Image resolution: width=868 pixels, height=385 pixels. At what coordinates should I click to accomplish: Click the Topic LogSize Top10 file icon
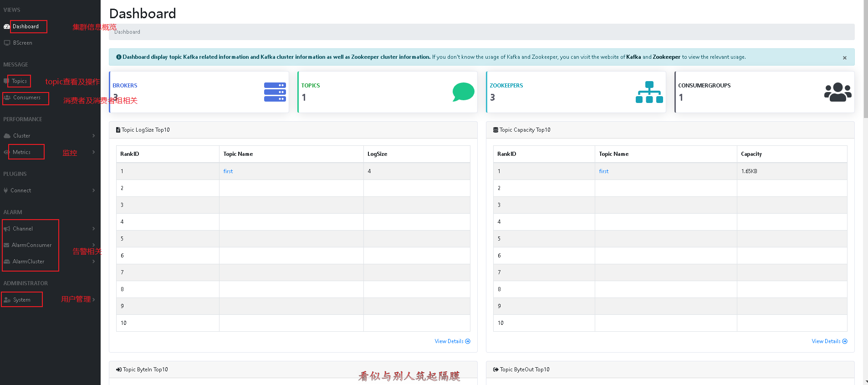[x=118, y=130]
